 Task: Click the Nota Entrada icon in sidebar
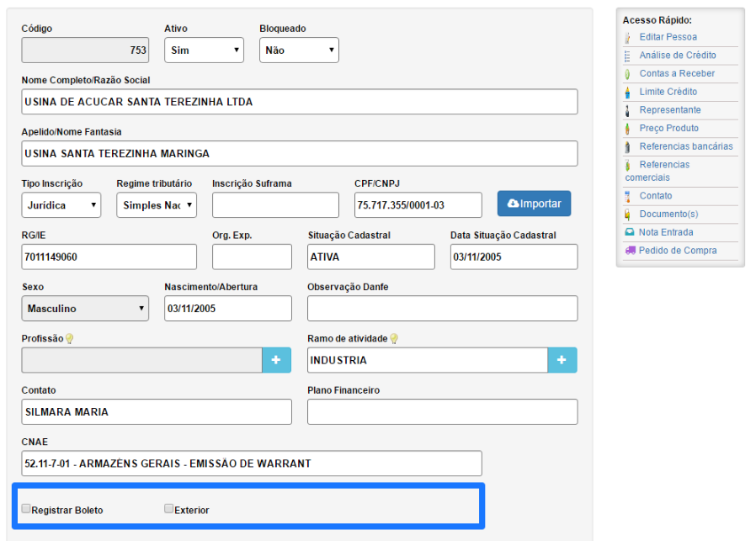[629, 232]
